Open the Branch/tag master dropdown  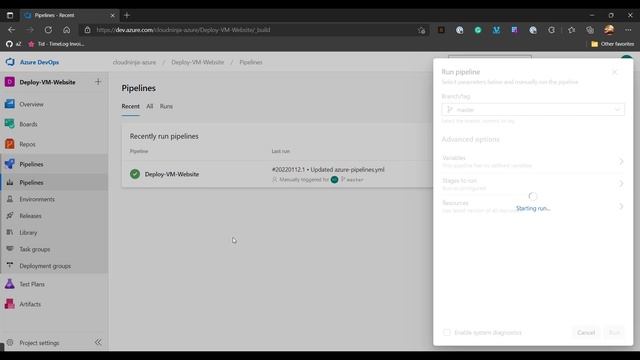533,109
